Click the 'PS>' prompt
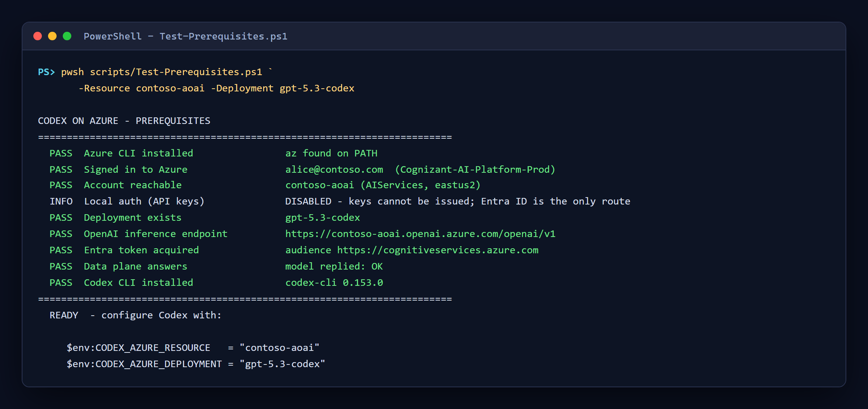The width and height of the screenshot is (868, 409). coord(46,72)
